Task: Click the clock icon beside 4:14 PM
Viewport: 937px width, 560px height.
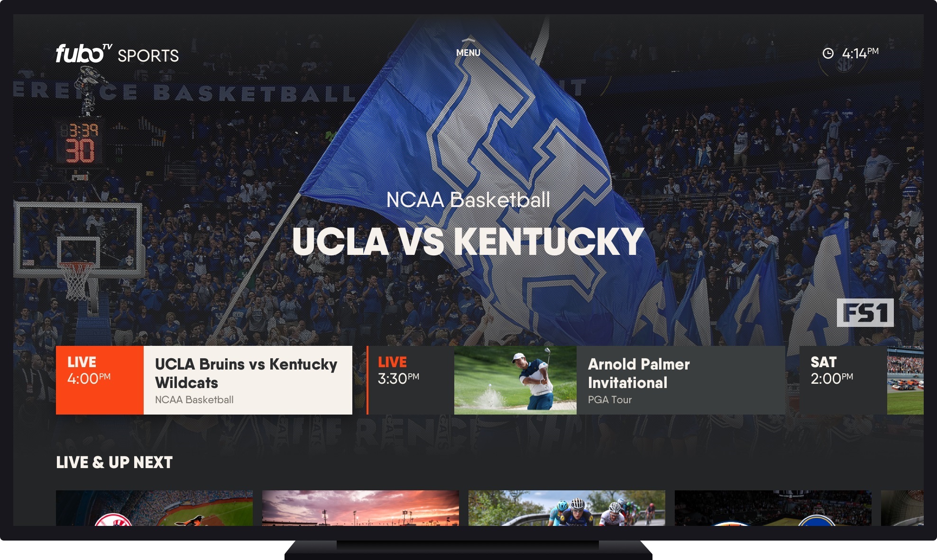Action: click(828, 54)
